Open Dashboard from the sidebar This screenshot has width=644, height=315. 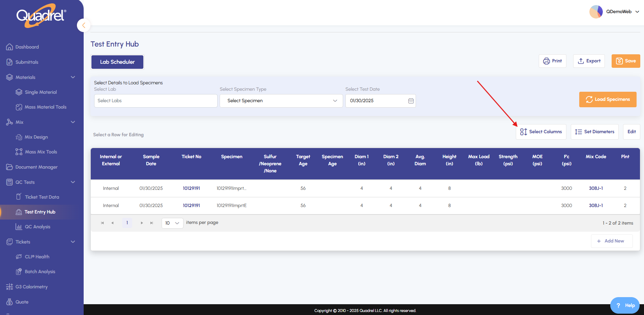tap(27, 47)
